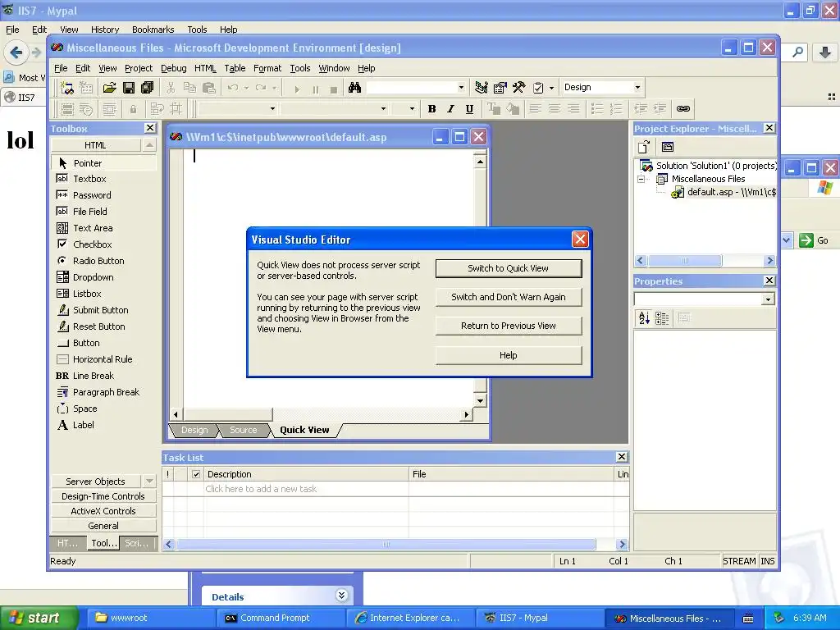Click the center alignment icon
Screen dimensions: 840x630
pyautogui.click(x=554, y=109)
